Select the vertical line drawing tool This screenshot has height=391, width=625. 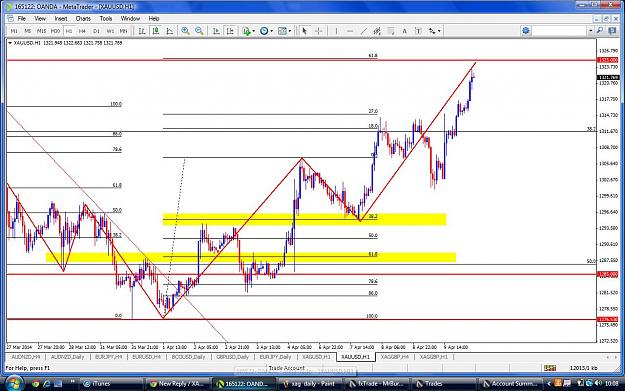pos(336,31)
